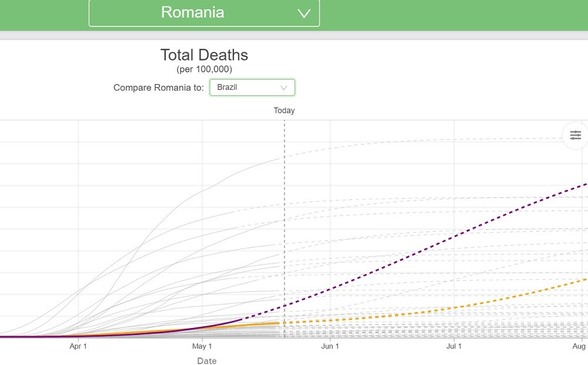Click the Aug label at the axis end
Screen dimensions: 588x365
click(x=580, y=347)
